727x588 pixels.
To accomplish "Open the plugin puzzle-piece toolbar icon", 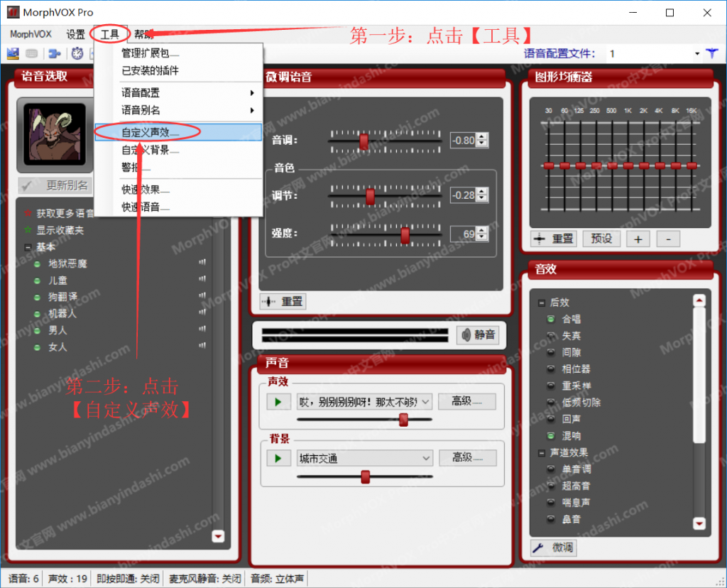I will point(55,54).
